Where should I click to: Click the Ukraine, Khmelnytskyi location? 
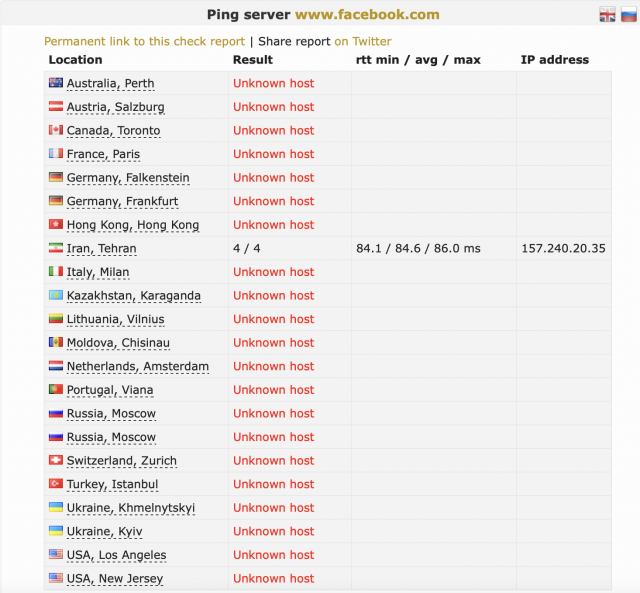pyautogui.click(x=130, y=508)
